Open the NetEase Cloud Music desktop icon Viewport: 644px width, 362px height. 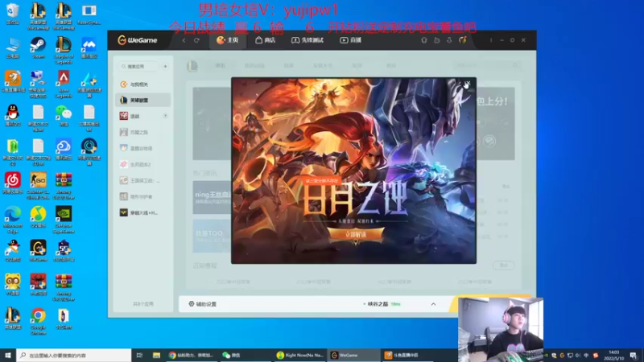[x=13, y=184]
